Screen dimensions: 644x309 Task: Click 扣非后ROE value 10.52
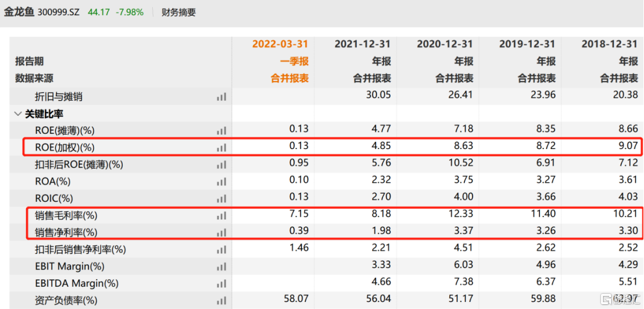coord(462,164)
